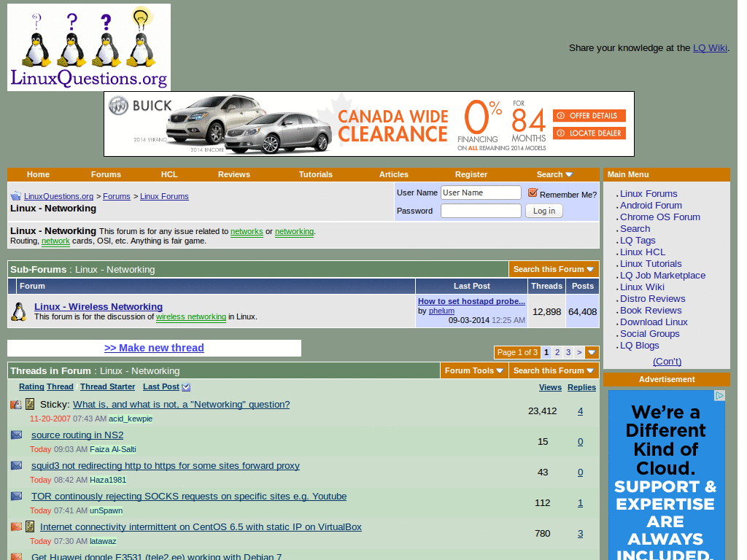The image size is (747, 560).
Task: Toggle the Remember Me checkbox
Action: pos(533,192)
